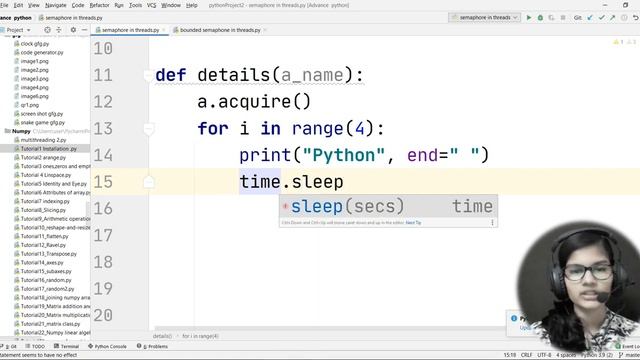Image resolution: width=640 pixels, height=360 pixels.
Task: Open the Problems tool window
Action: (153, 346)
